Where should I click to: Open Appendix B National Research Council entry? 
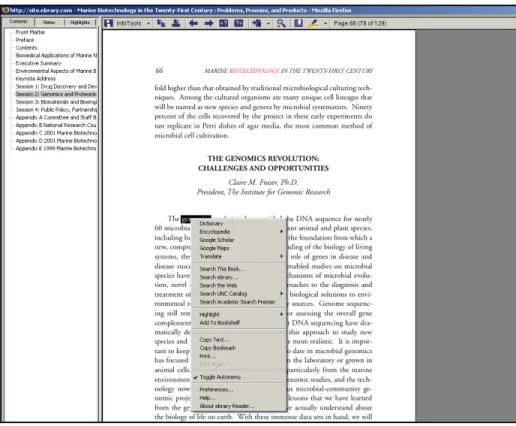(x=56, y=125)
